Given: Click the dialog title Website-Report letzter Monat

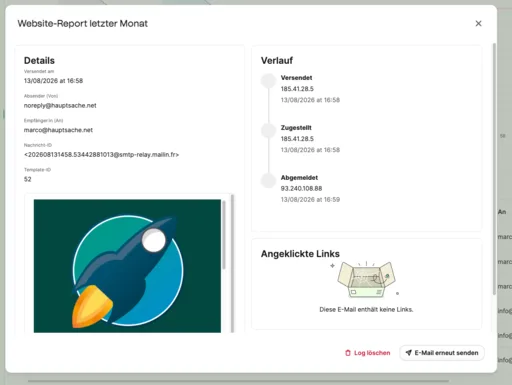Looking at the screenshot, I should point(83,24).
